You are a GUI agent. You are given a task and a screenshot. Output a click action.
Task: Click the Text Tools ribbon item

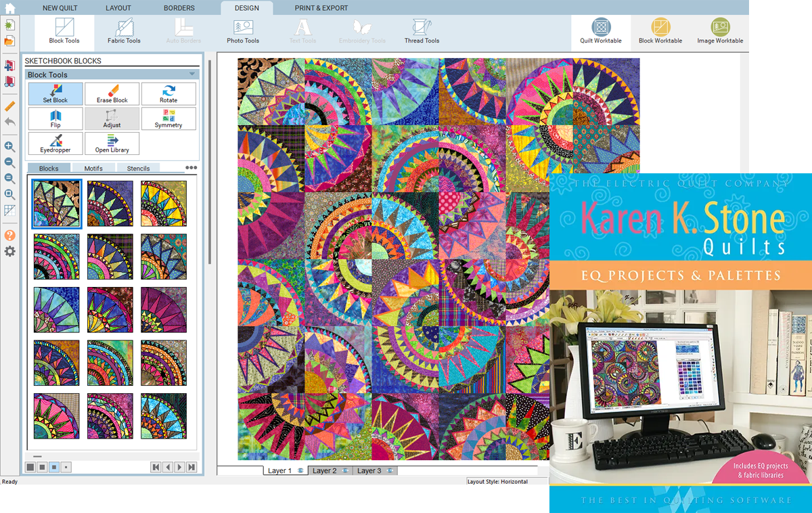[302, 32]
